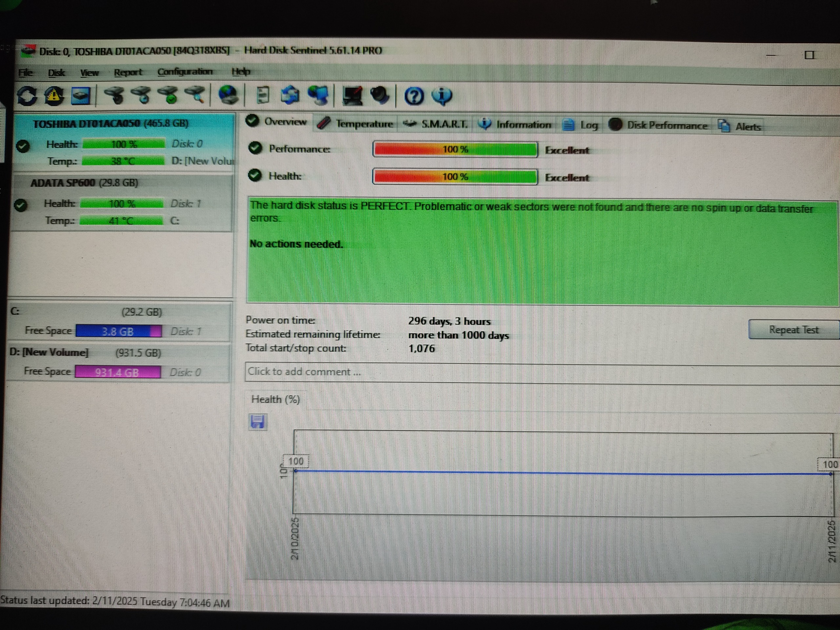840x630 pixels.
Task: Click the TOSHIBA disk status check icon
Action: click(x=23, y=146)
